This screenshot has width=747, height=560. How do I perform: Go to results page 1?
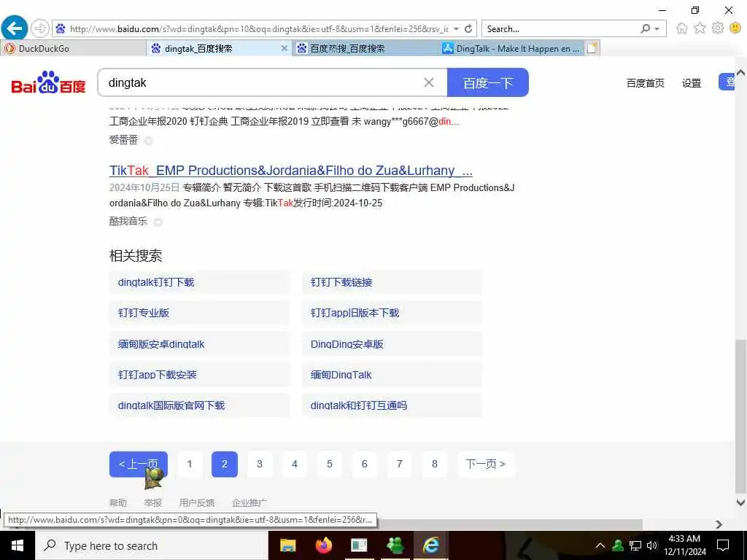tap(190, 464)
